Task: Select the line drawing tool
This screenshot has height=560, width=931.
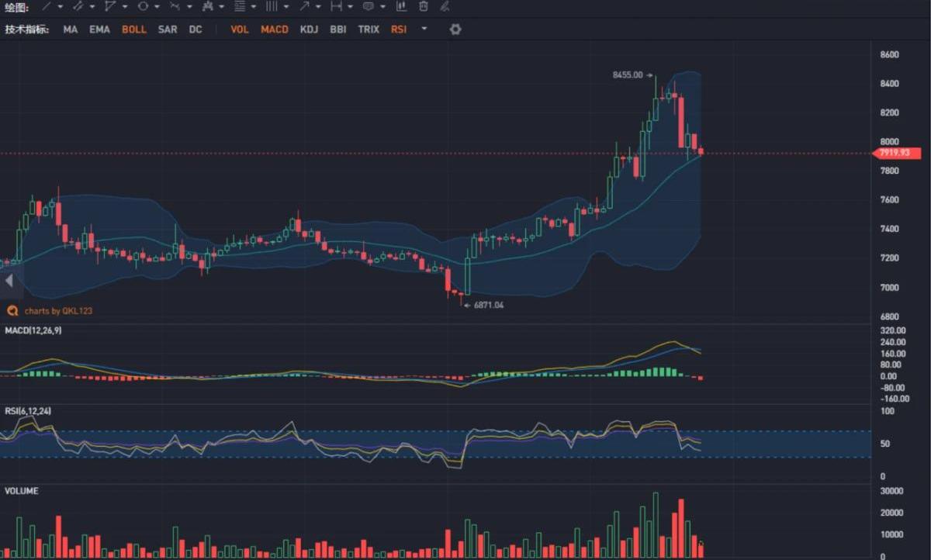Action: tap(47, 6)
